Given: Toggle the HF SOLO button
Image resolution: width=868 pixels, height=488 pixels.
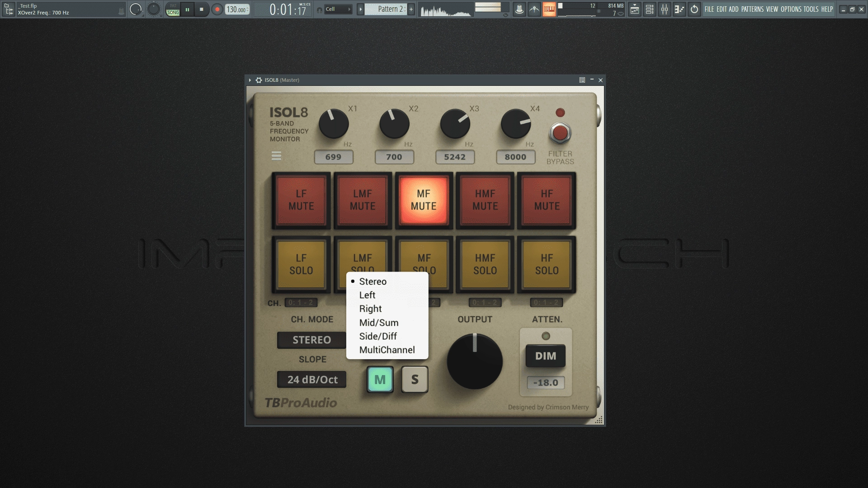Looking at the screenshot, I should 547,264.
